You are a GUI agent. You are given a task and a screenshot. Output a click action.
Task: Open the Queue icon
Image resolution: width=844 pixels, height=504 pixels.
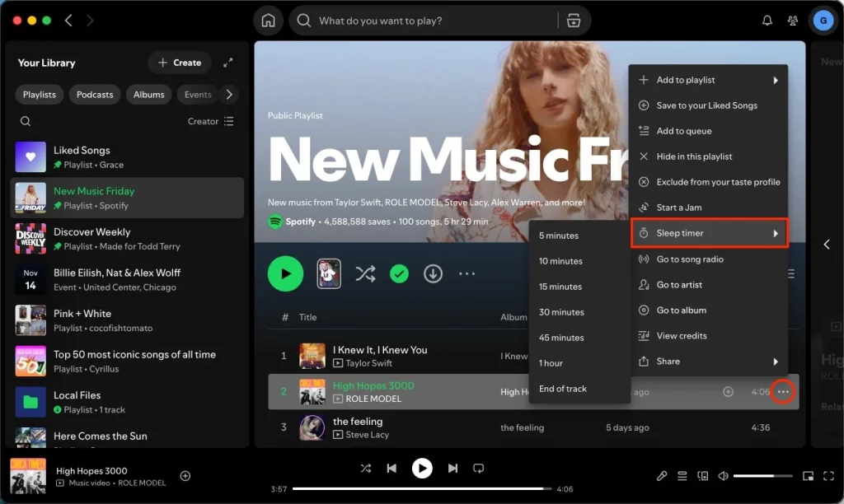pyautogui.click(x=682, y=476)
